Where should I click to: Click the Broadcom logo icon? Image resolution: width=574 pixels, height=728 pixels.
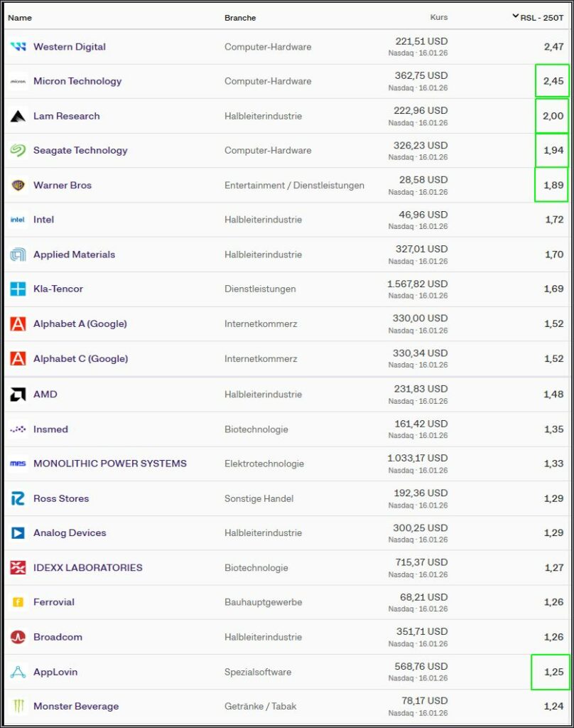[18, 638]
